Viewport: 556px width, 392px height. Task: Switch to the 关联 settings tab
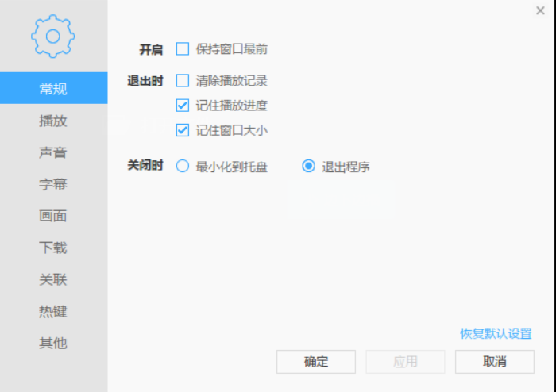click(x=53, y=279)
